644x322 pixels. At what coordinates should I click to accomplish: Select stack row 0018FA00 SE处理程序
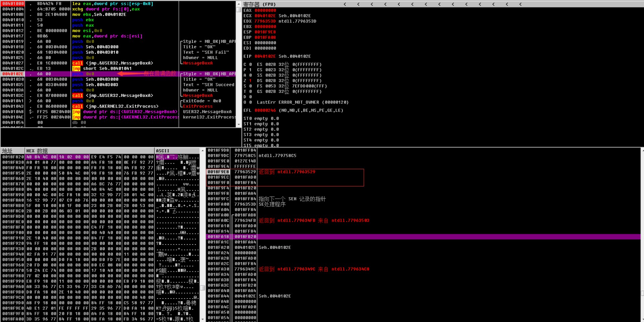pyautogui.click(x=423, y=204)
